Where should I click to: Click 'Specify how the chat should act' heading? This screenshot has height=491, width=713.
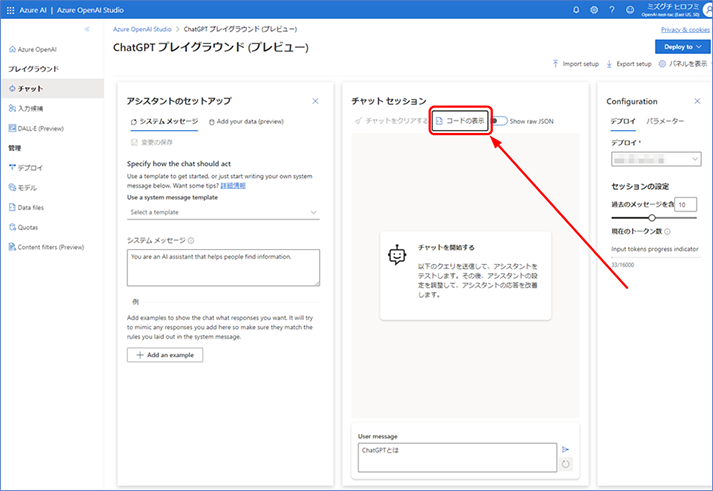coord(179,164)
